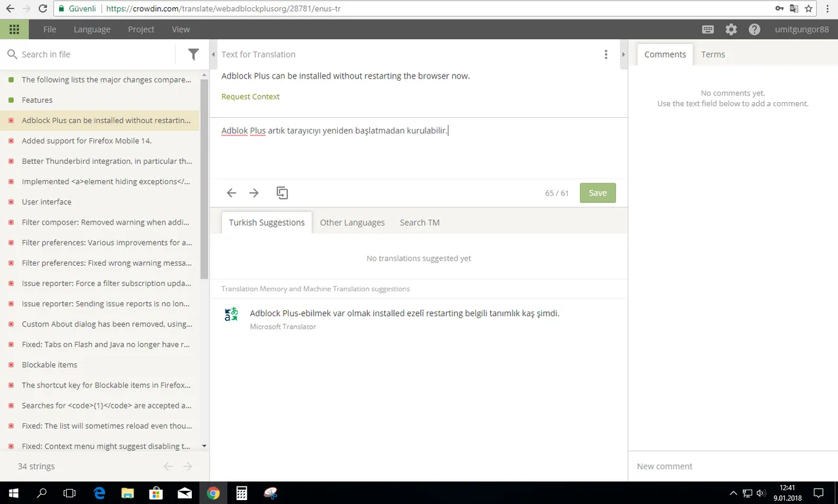
Task: Click into the New comment field
Action: pos(733,466)
